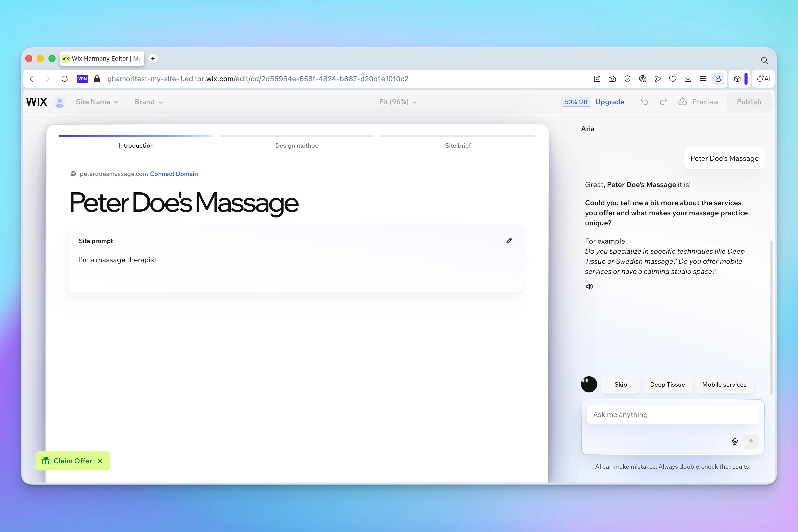Dismiss the Claim Offer banner
This screenshot has width=798, height=532.
pos(100,461)
